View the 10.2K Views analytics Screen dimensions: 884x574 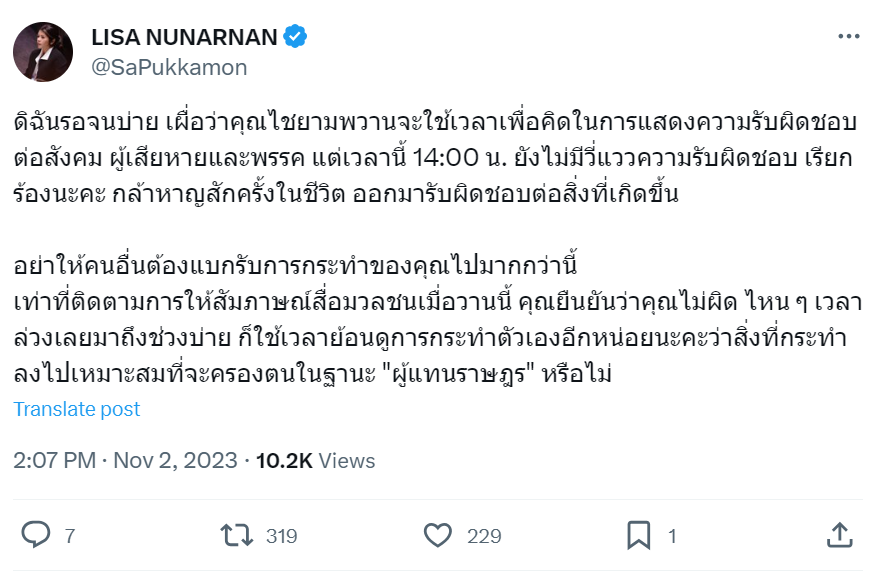tap(315, 461)
